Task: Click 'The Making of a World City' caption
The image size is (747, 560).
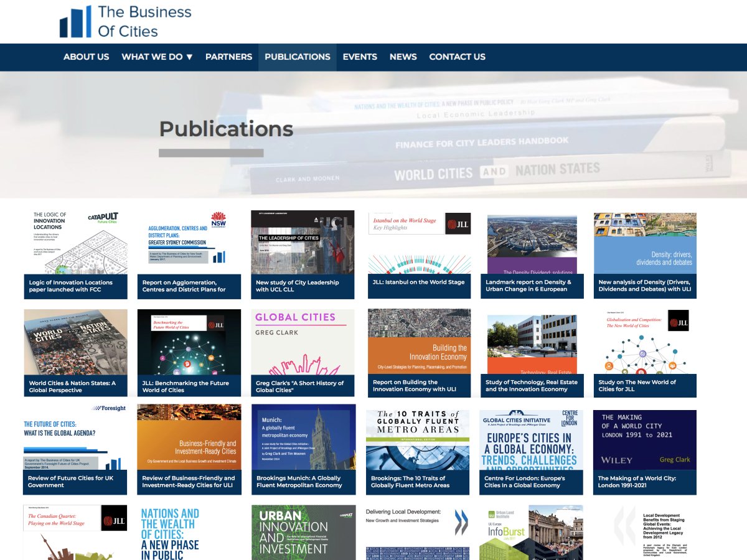Action: click(x=645, y=482)
